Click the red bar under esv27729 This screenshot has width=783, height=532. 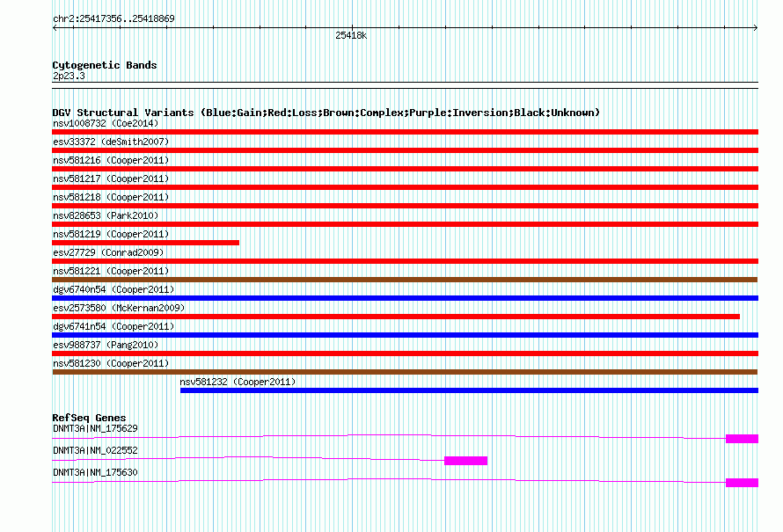click(x=405, y=261)
